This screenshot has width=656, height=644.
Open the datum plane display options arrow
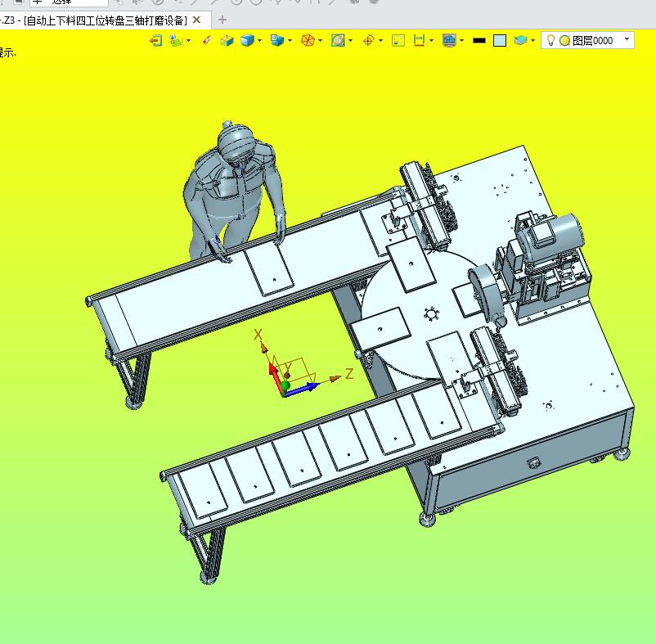click(189, 41)
